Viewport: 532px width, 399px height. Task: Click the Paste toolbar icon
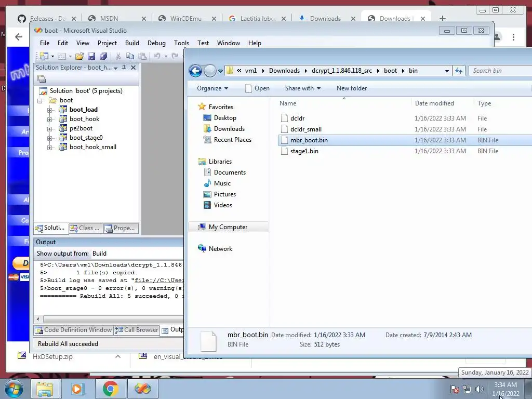(142, 56)
